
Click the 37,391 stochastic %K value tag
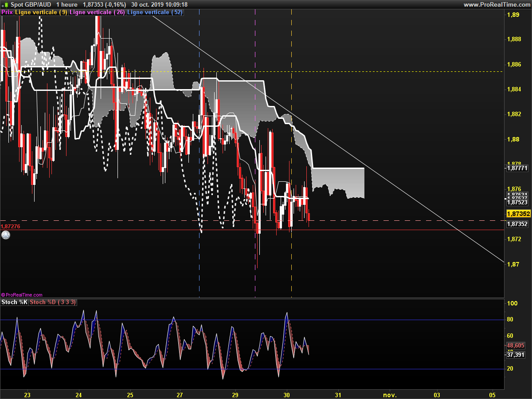pyautogui.click(x=516, y=355)
